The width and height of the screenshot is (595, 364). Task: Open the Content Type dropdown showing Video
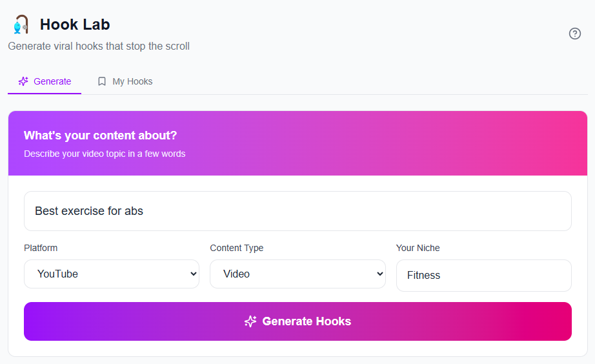coord(297,274)
